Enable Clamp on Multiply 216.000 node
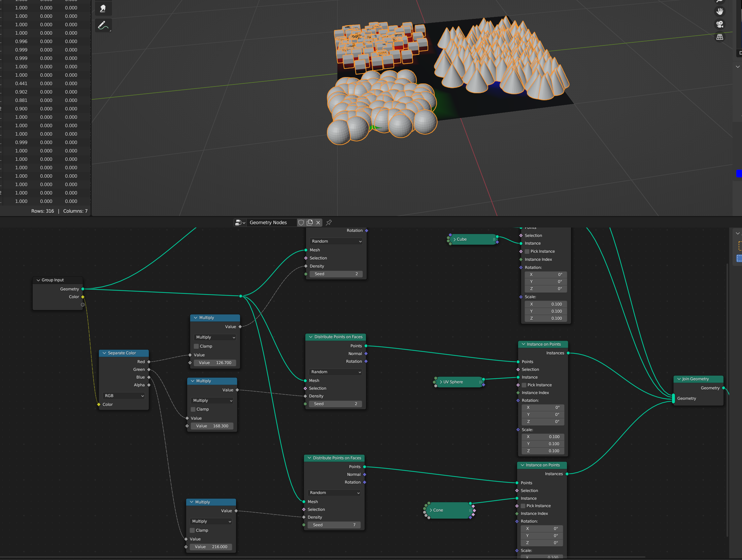 pyautogui.click(x=193, y=530)
